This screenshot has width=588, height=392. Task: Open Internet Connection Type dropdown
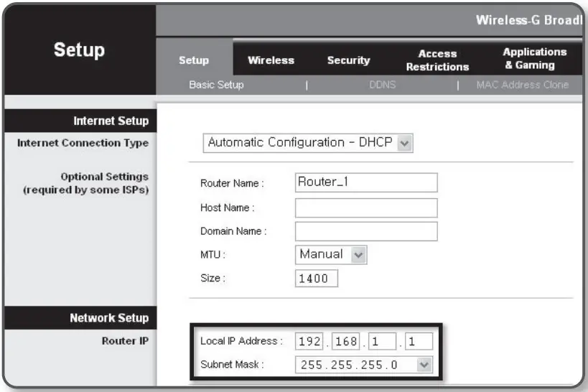(x=308, y=143)
